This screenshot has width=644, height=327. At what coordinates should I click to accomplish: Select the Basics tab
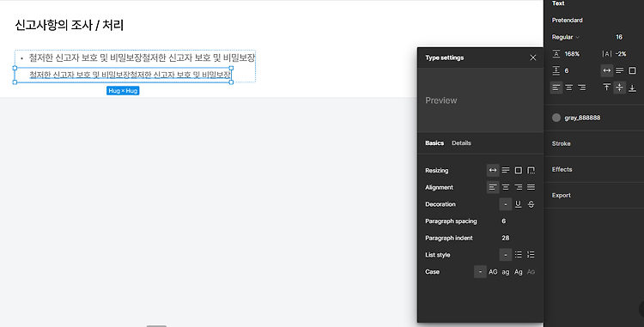click(x=434, y=143)
